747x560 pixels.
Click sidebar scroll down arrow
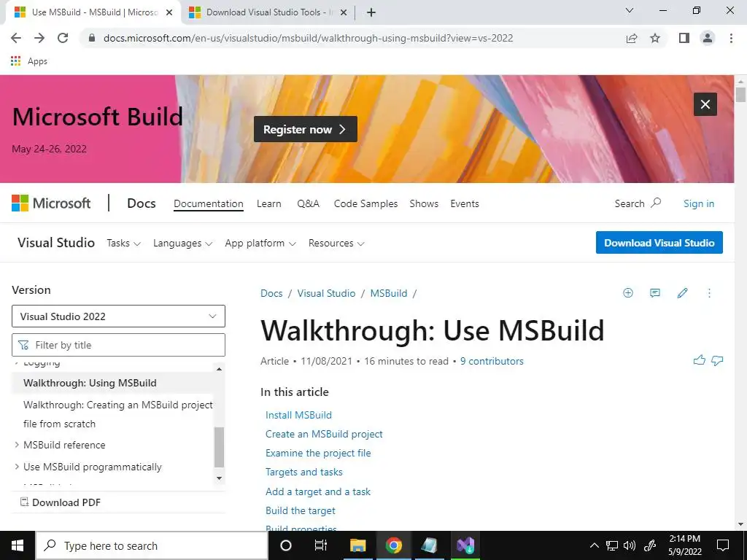coord(219,478)
